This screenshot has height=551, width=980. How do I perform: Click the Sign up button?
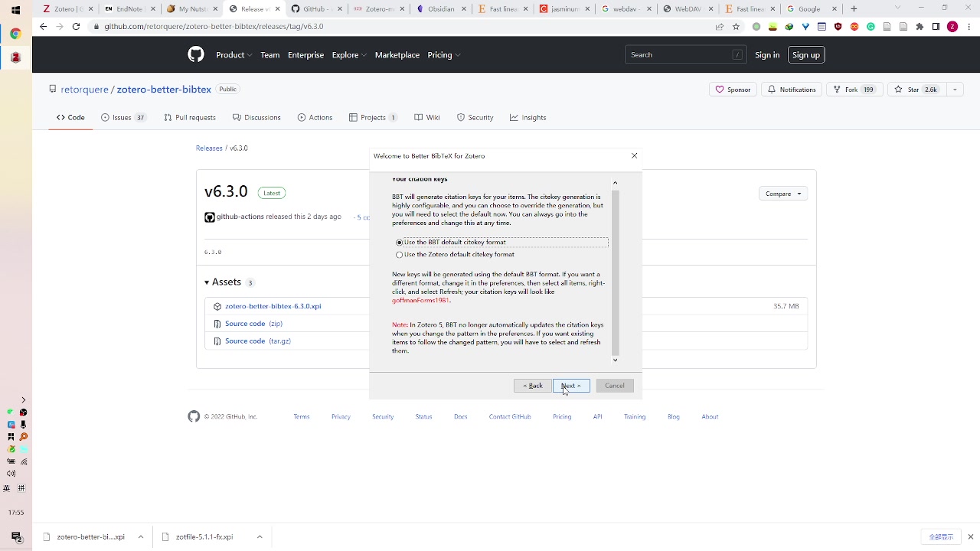point(805,55)
